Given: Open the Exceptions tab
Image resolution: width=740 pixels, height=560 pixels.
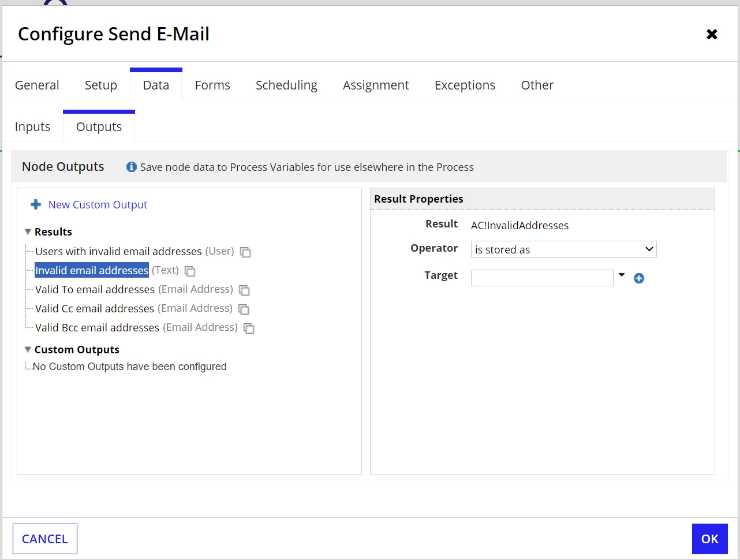Looking at the screenshot, I should tap(465, 85).
